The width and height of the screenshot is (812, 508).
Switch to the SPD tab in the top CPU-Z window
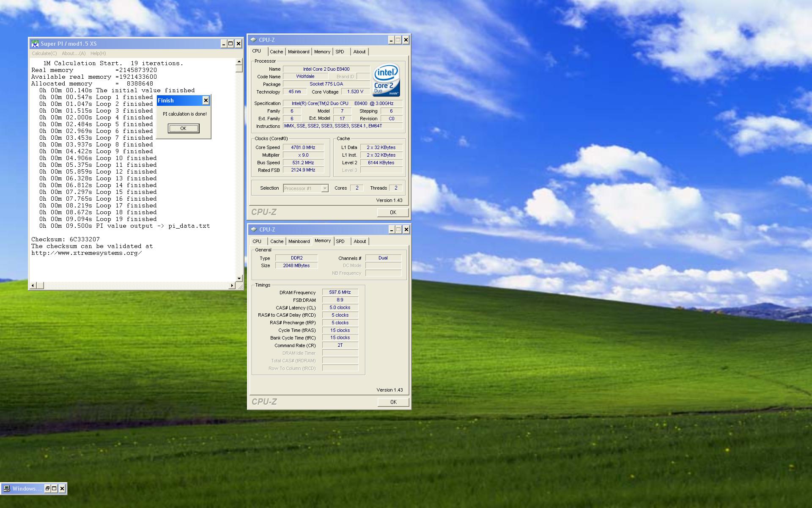(x=340, y=52)
